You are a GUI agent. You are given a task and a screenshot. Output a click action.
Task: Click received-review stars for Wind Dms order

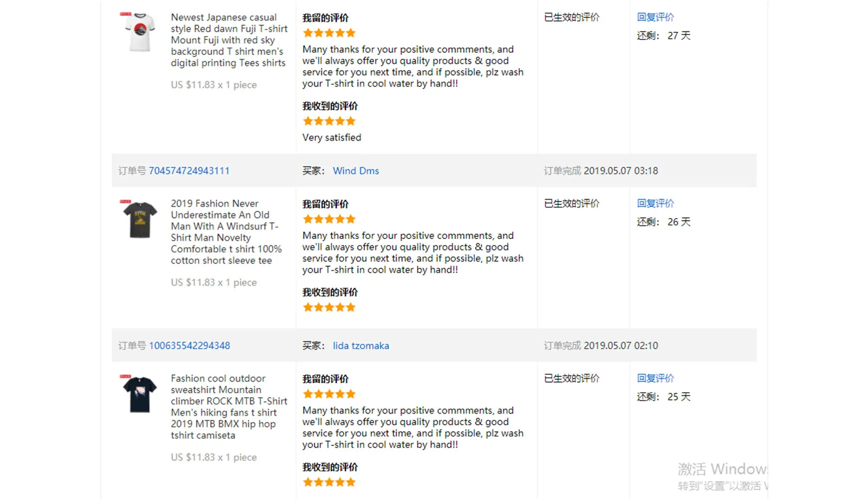[329, 307]
